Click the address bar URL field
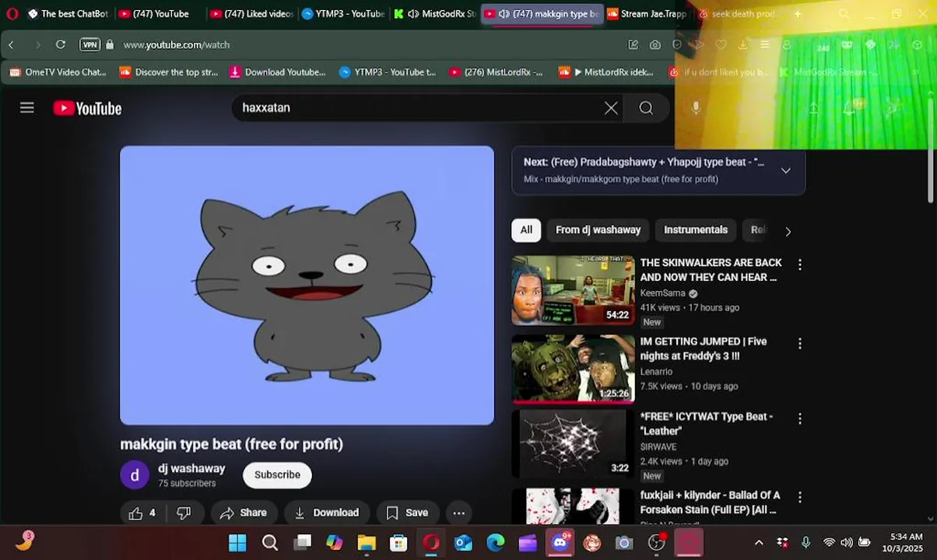The height and width of the screenshot is (560, 937). 176,45
